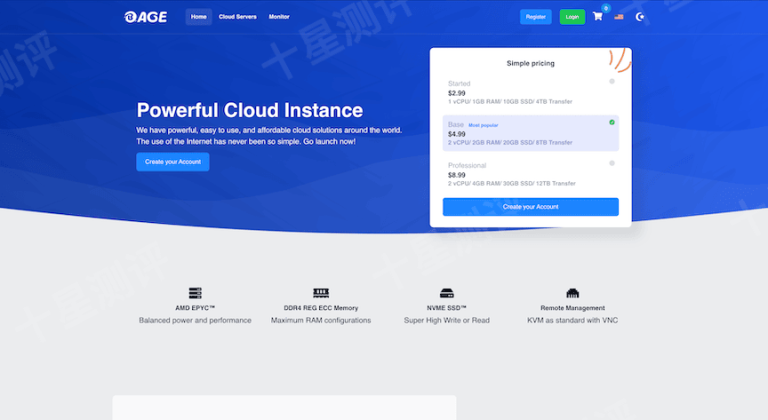The image size is (768, 420).
Task: Click Create your Account in the pricing card
Action: (x=530, y=207)
